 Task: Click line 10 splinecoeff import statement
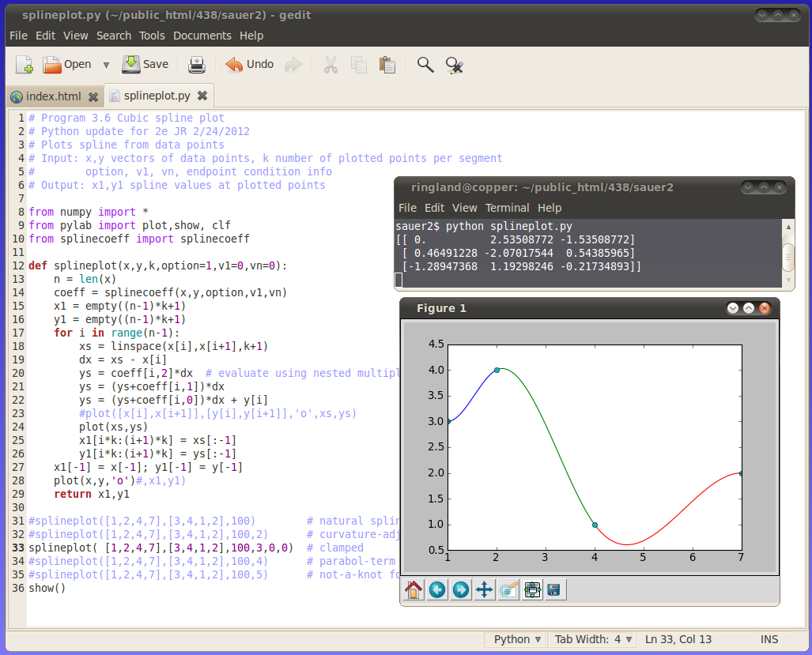(139, 239)
